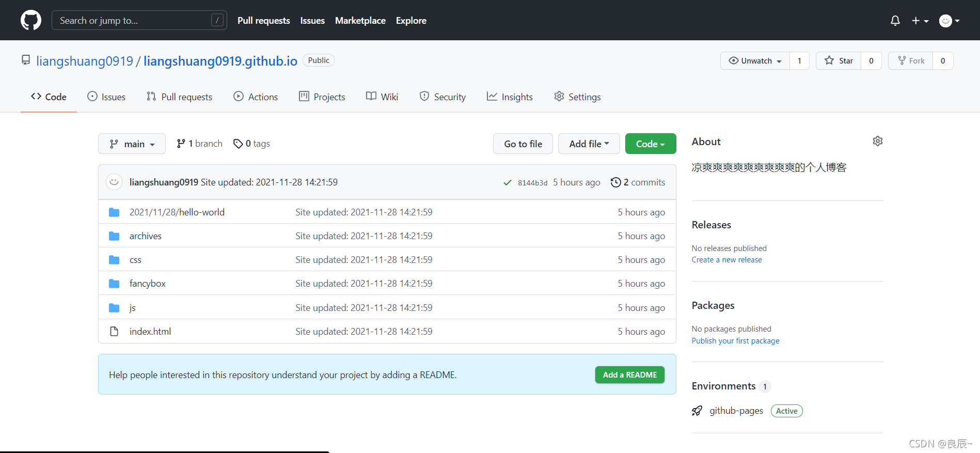Open the Add file dropdown
Viewport: 980px width, 453px height.
(589, 144)
